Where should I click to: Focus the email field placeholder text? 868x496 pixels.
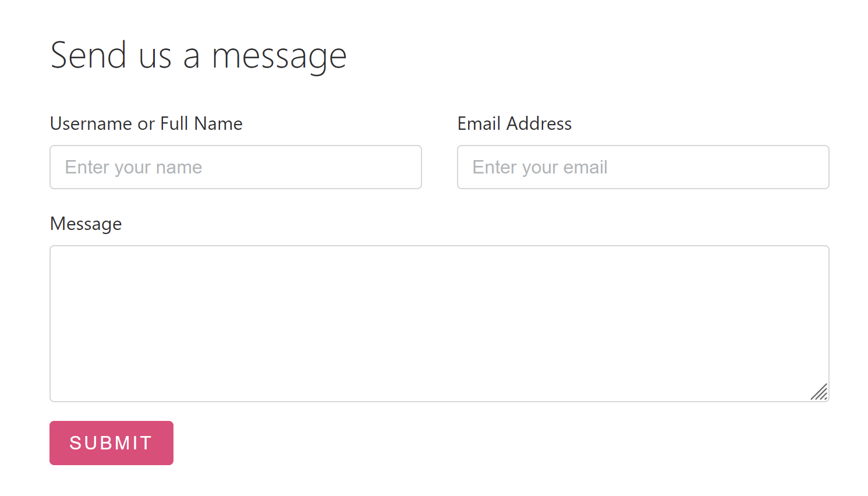tap(540, 167)
